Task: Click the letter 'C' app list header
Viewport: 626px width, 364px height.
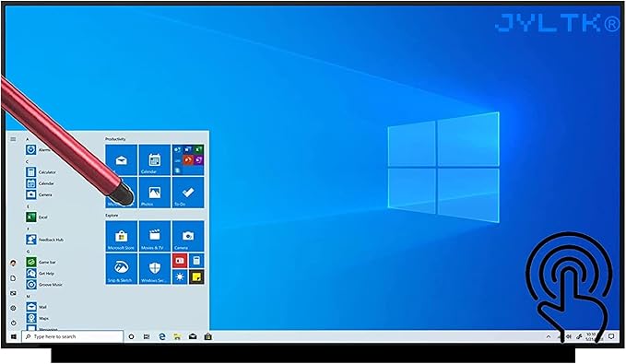Action: [x=27, y=161]
